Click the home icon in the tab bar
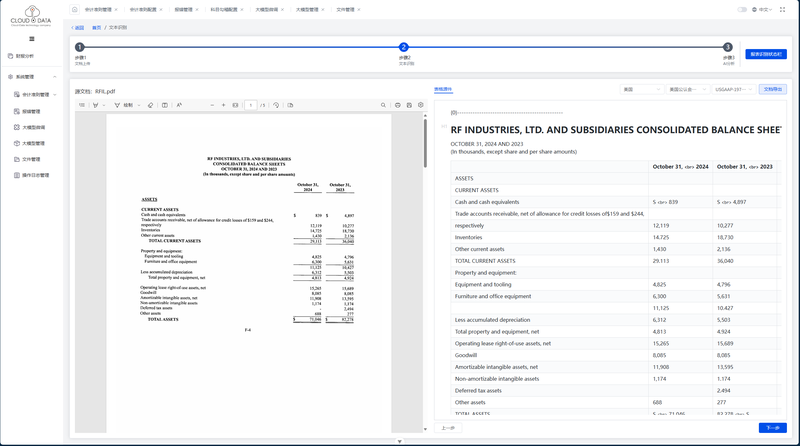The height and width of the screenshot is (446, 800). point(75,9)
